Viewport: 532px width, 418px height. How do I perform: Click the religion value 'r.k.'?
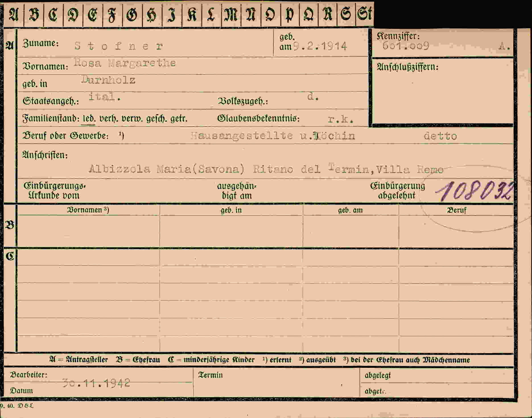pyautogui.click(x=341, y=119)
